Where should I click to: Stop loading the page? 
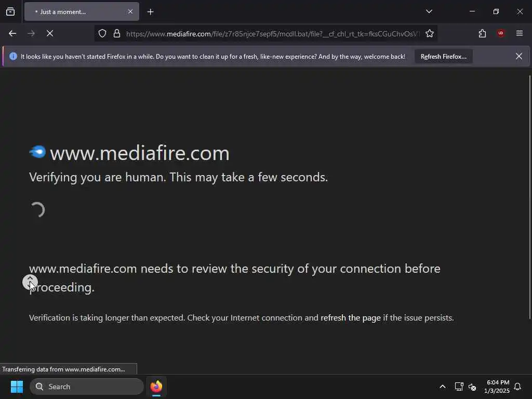point(49,33)
